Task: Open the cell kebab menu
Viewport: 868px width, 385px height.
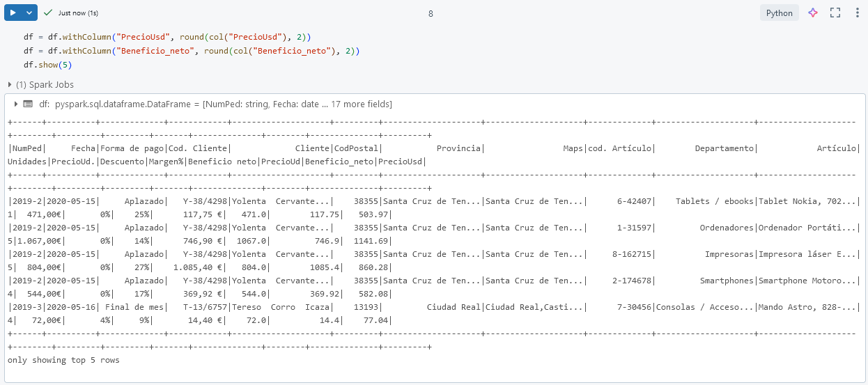Action: click(x=857, y=13)
